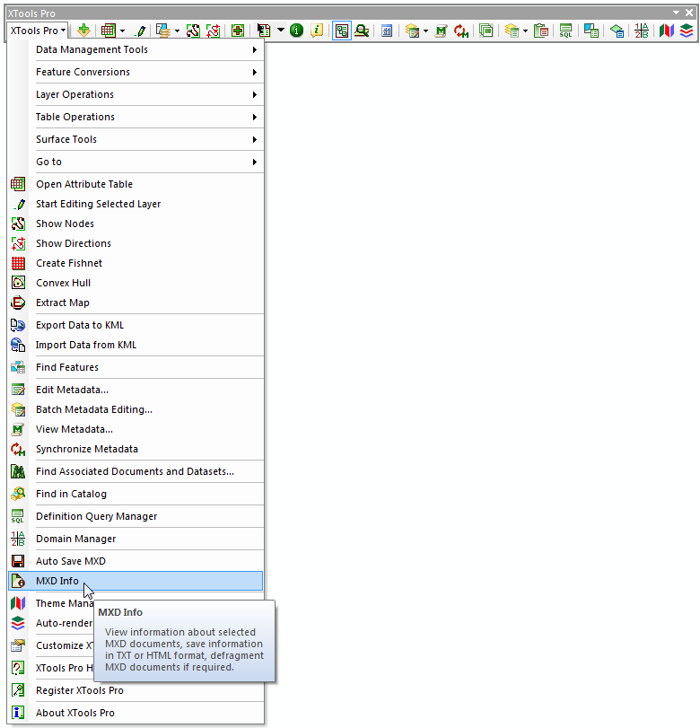Click the blue picture with table toolbar icon

coord(591,31)
